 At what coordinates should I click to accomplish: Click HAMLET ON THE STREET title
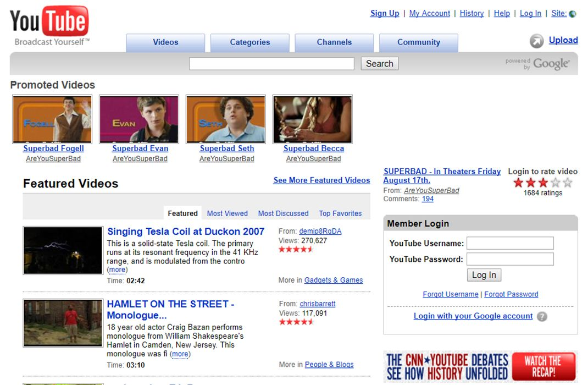[x=170, y=310]
